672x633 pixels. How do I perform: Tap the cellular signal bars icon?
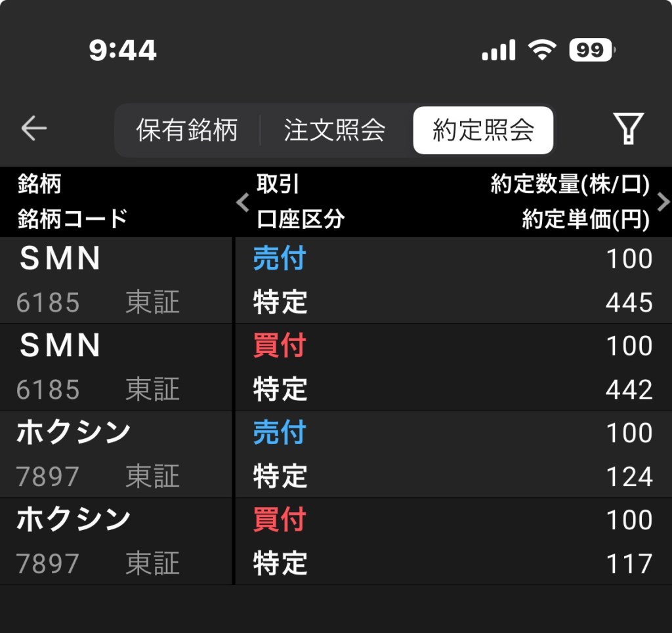tap(499, 51)
